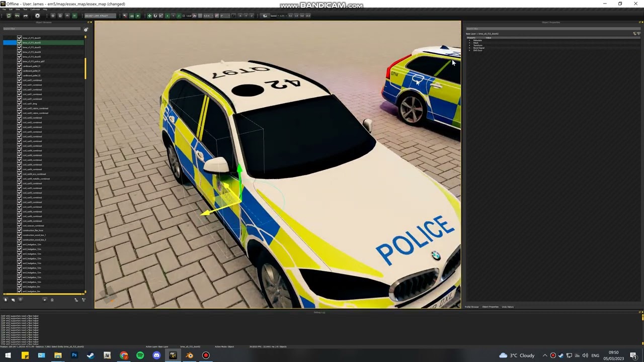Select civil_car01_dmg entry
This screenshot has height=362, width=644.
pyautogui.click(x=30, y=104)
